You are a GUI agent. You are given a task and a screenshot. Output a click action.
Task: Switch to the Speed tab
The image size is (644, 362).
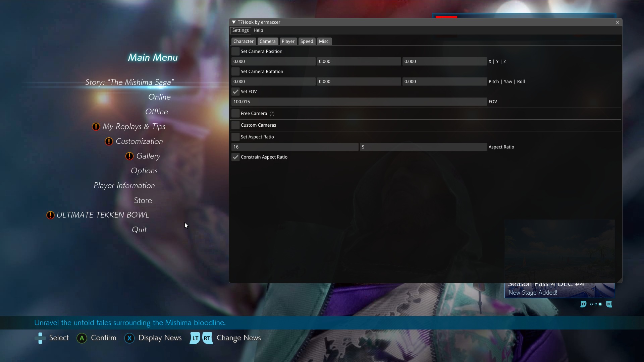(307, 41)
